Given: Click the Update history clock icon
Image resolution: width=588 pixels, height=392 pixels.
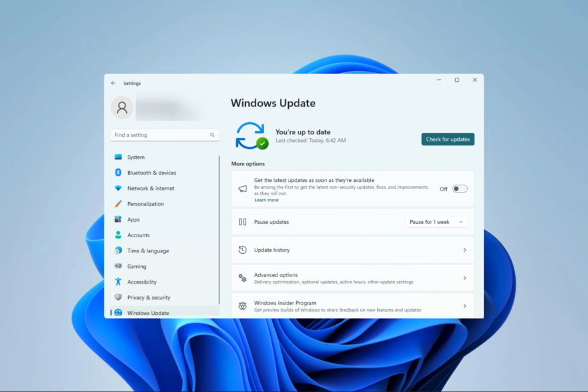Looking at the screenshot, I should click(243, 250).
